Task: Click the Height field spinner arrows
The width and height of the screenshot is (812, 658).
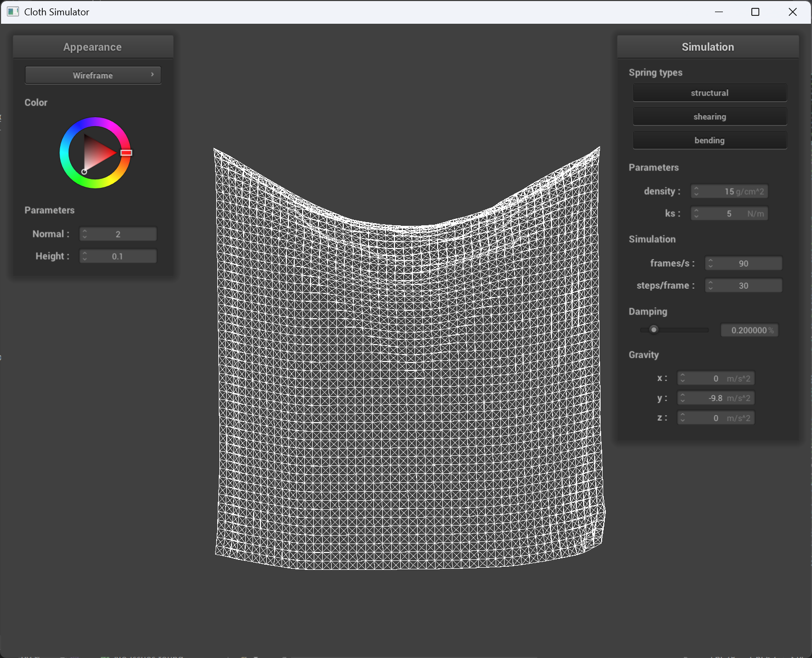Action: [x=85, y=256]
